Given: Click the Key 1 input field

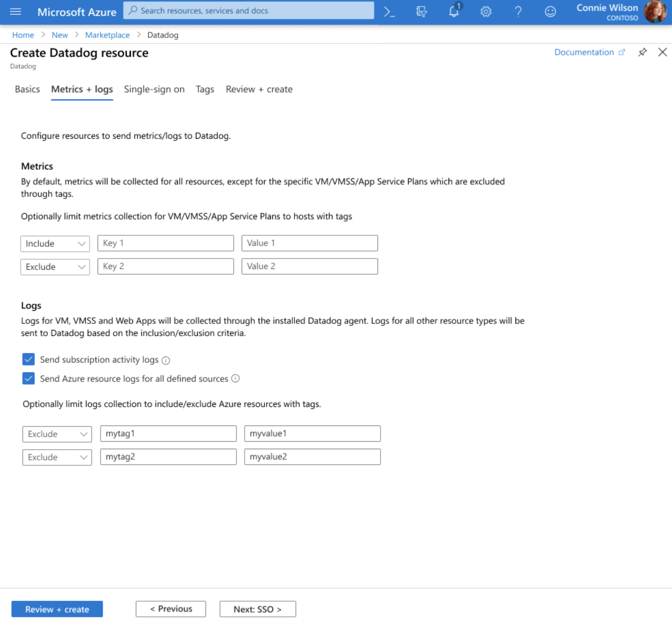Looking at the screenshot, I should 165,243.
